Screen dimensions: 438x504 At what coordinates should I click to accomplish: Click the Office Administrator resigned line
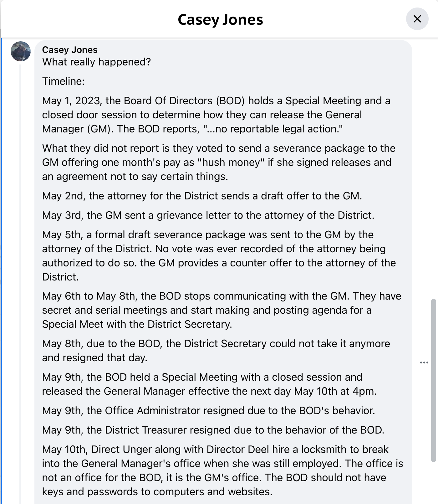[208, 411]
